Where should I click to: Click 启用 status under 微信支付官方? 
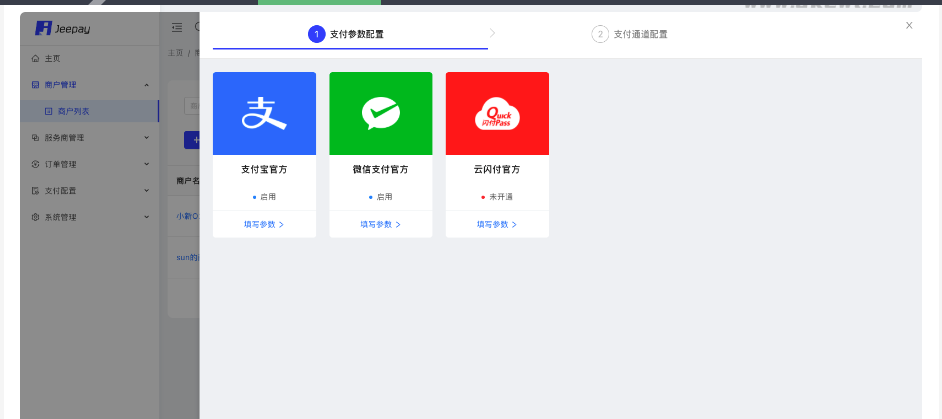pyautogui.click(x=381, y=197)
